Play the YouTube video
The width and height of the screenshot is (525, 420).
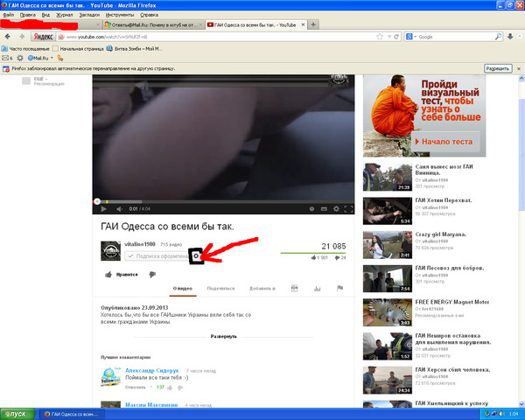point(104,209)
